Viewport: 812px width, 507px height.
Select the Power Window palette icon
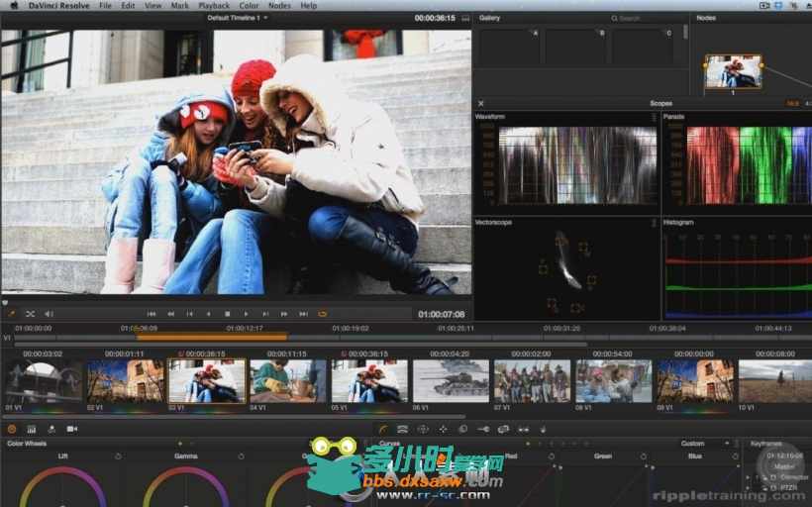pos(423,430)
